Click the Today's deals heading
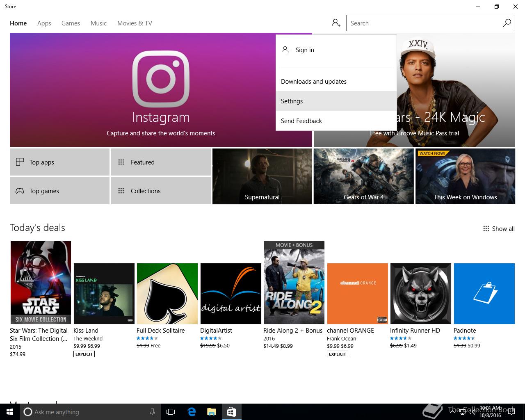This screenshot has height=420, width=525. click(37, 228)
